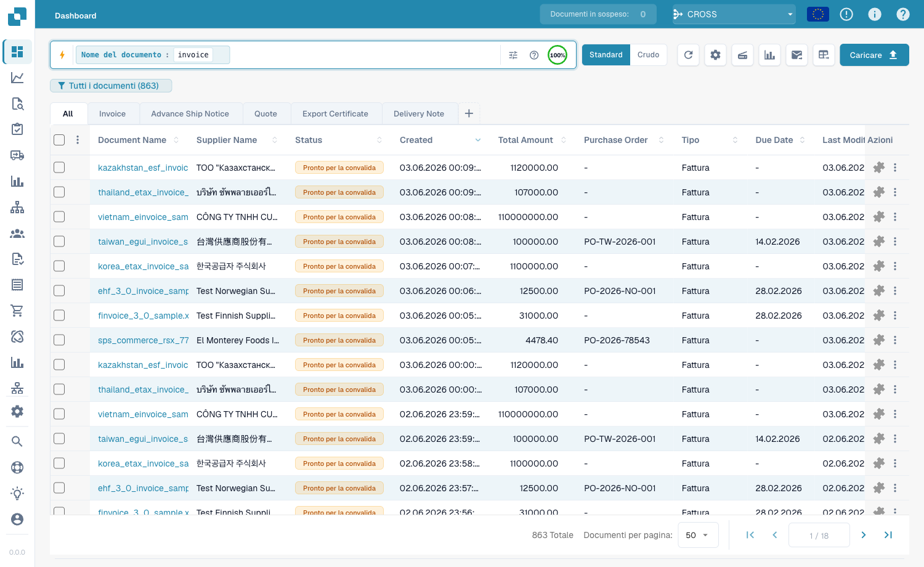Click the page number field showing 1 / 18
Image resolution: width=924 pixels, height=567 pixels.
pyautogui.click(x=819, y=535)
